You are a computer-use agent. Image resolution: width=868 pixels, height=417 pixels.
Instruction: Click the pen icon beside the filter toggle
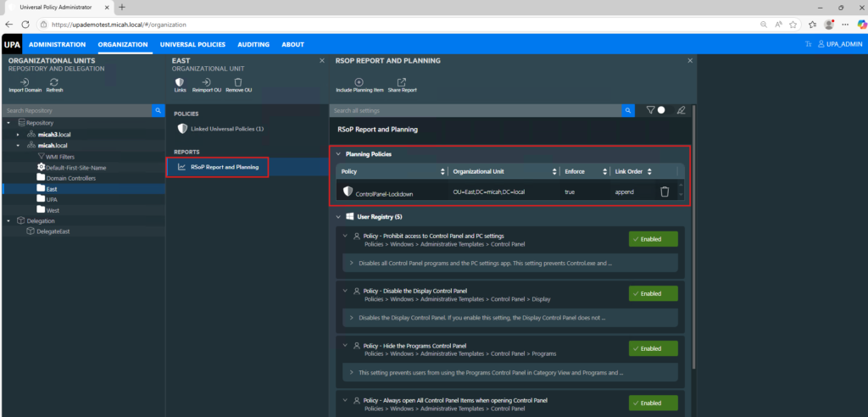[680, 110]
